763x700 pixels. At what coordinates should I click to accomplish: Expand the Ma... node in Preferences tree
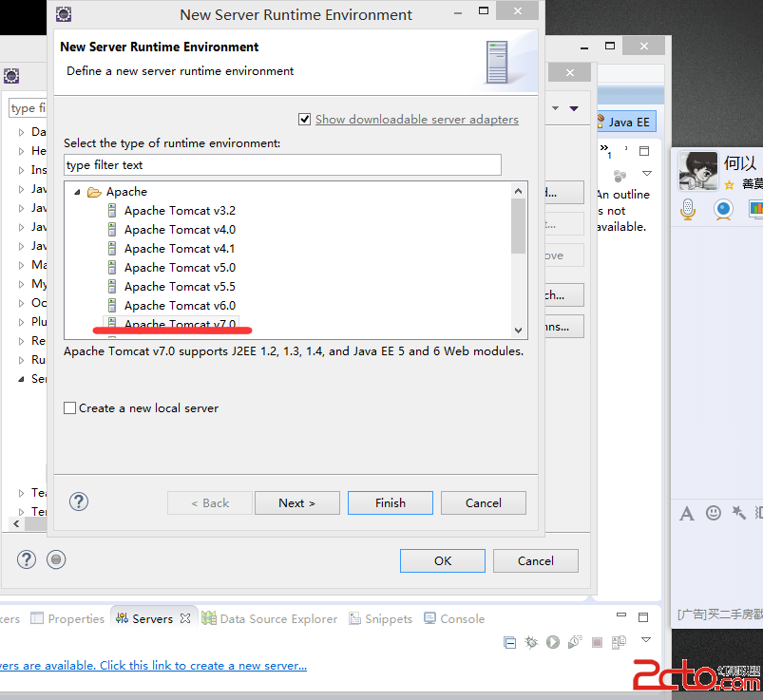tap(21, 265)
